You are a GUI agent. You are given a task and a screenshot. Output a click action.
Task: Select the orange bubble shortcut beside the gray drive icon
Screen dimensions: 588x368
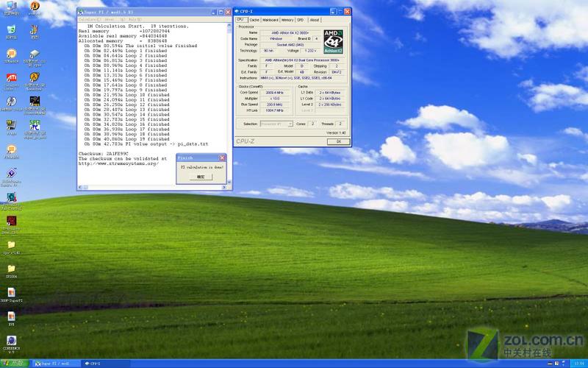click(12, 54)
